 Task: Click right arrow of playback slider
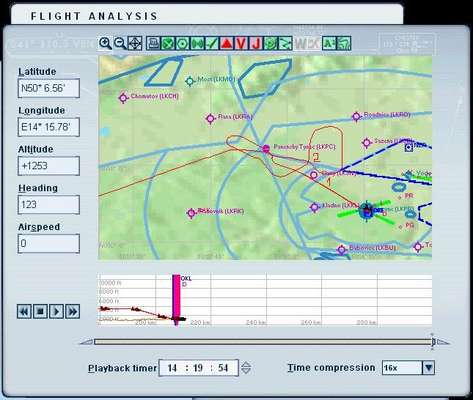443,342
